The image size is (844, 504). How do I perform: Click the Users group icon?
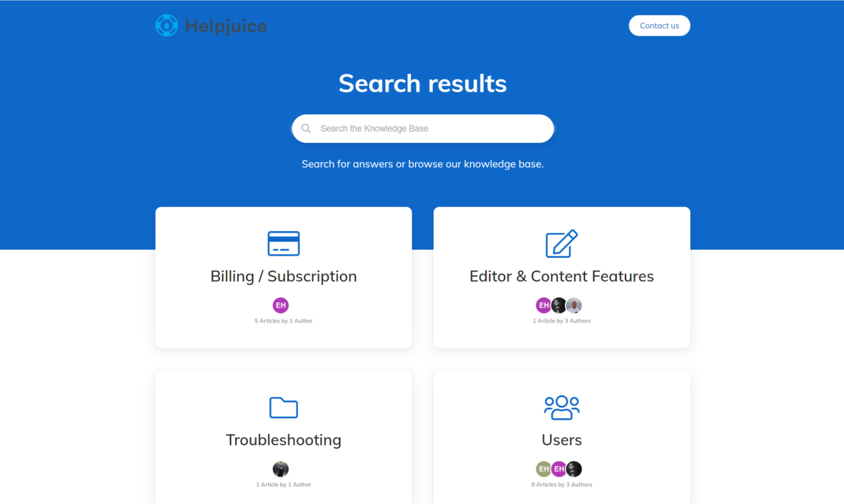561,407
